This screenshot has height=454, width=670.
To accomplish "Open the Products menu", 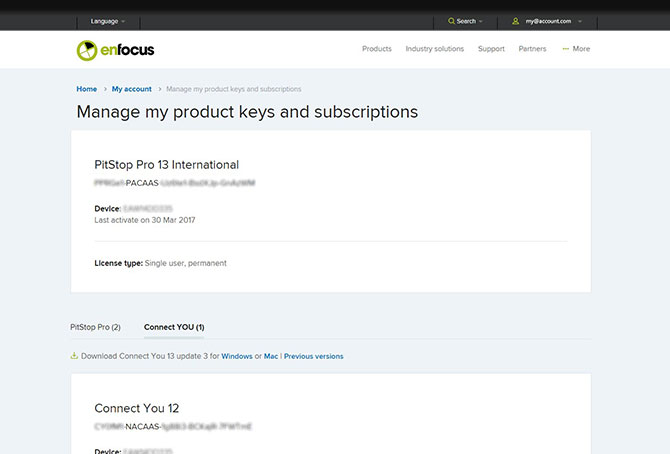I will pyautogui.click(x=376, y=49).
